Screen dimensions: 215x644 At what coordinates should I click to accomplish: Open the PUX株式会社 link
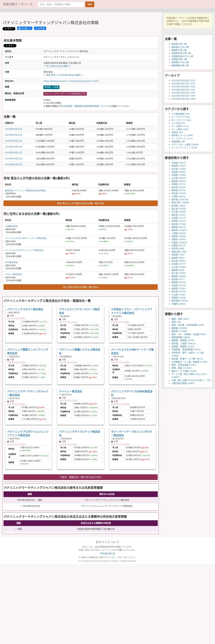point(11,262)
